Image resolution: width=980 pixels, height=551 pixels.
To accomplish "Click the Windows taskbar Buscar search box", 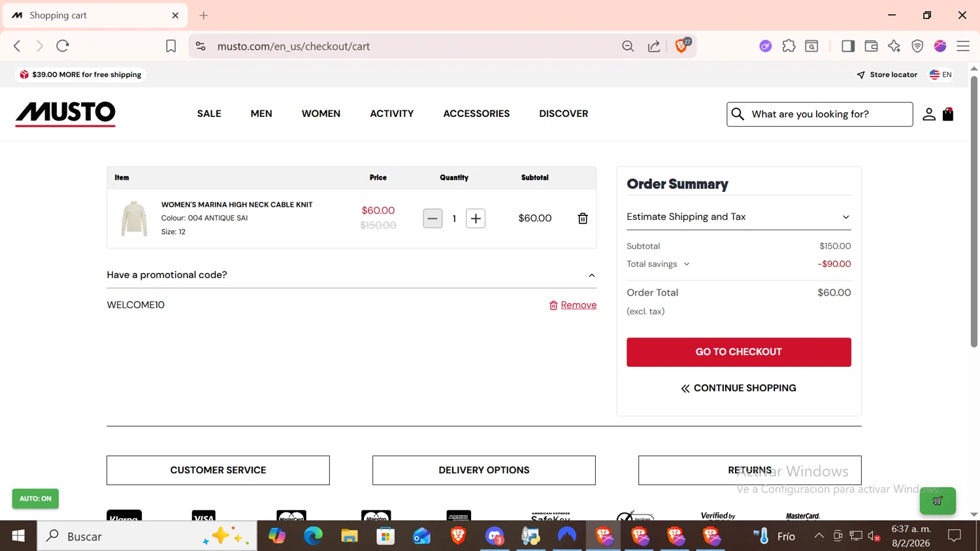I will [147, 536].
